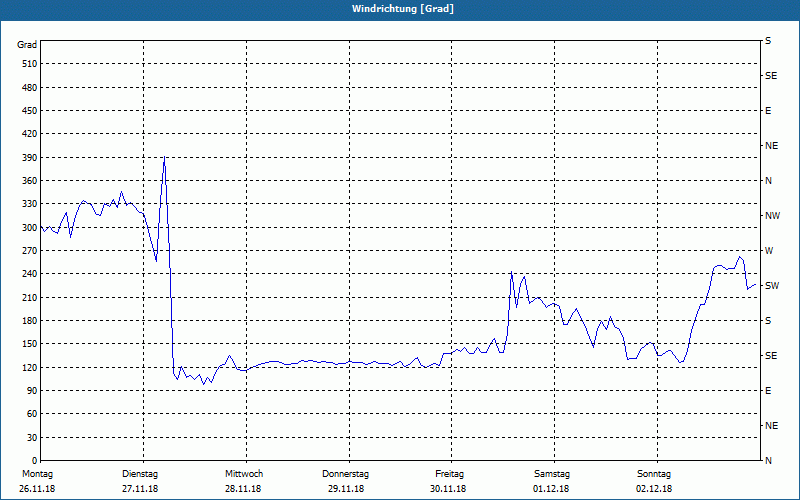Click the 0 value on the left axis
The height and width of the screenshot is (500, 800).
[x=33, y=437]
